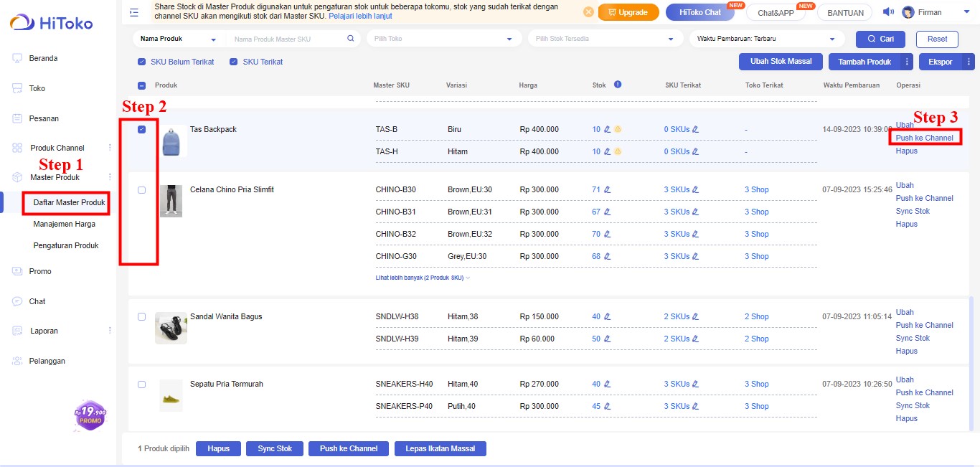Click Sync Stok for Sandal Wanita Bagus

[913, 338]
